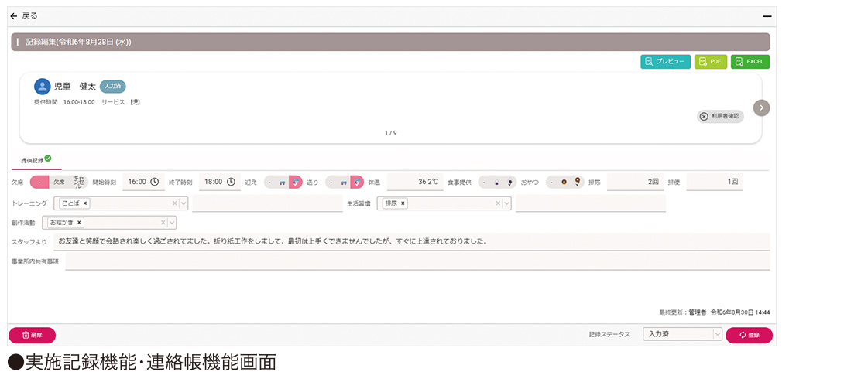Expand the 創作活動 dropdown arrow
This screenshot has height=372, width=868.
click(172, 222)
